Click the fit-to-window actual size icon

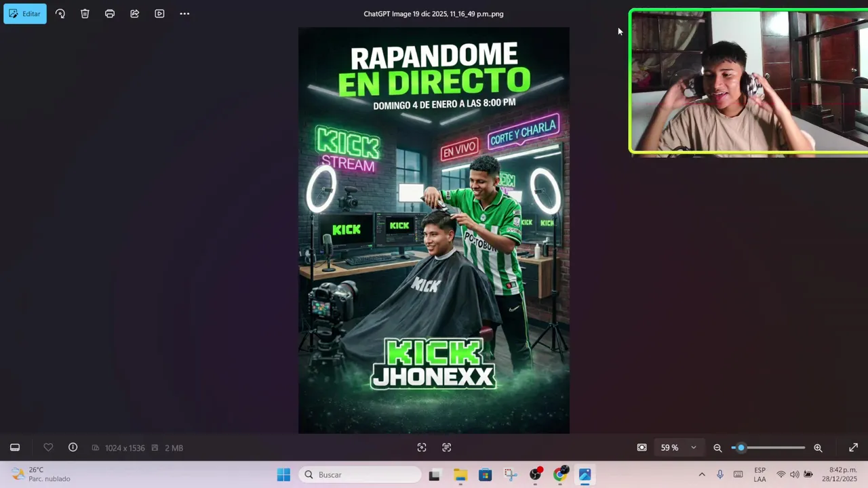point(642,447)
